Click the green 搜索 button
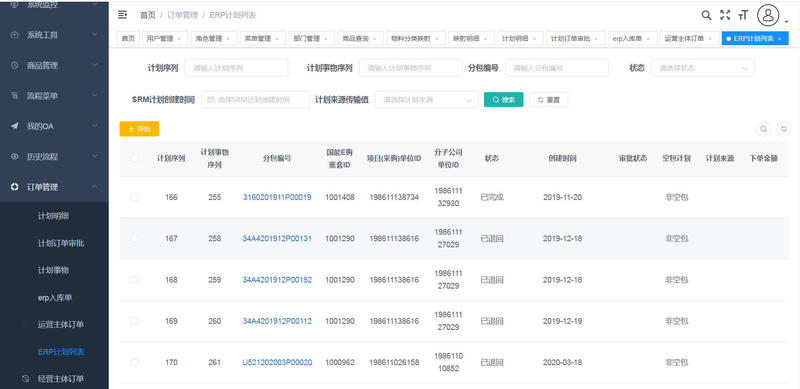The height and width of the screenshot is (389, 800). (x=504, y=100)
